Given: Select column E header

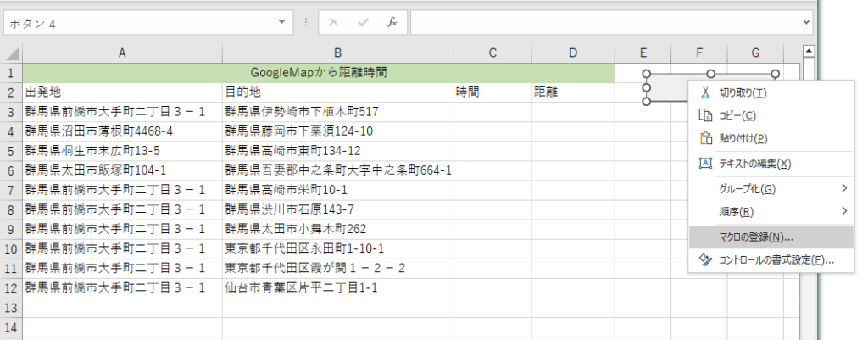Looking at the screenshot, I should click(643, 53).
